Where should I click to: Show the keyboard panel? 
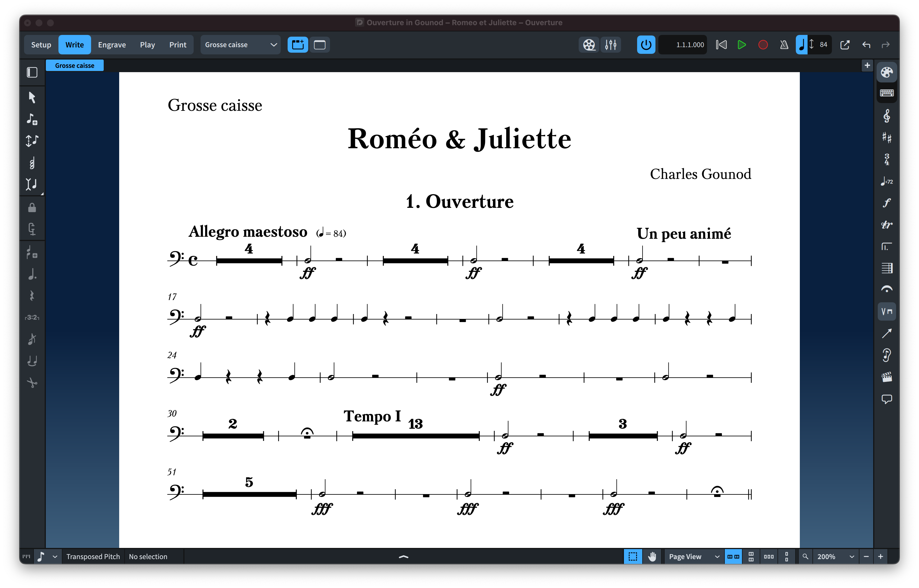887,93
